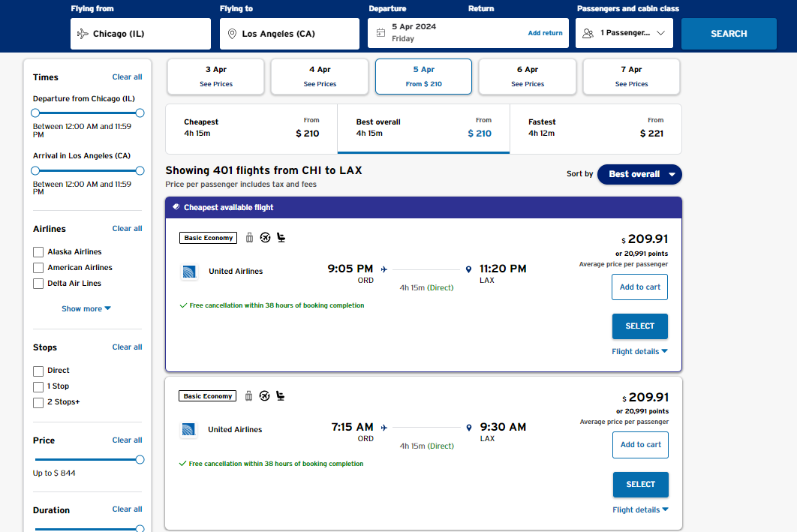Select the 5 Apr date tab
Image resolution: width=797 pixels, height=532 pixels.
[x=423, y=77]
